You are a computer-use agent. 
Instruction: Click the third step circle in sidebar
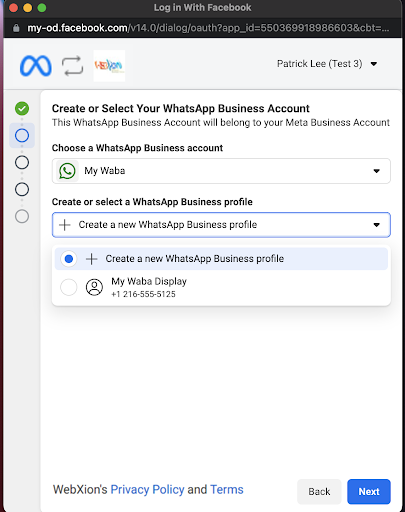point(22,163)
